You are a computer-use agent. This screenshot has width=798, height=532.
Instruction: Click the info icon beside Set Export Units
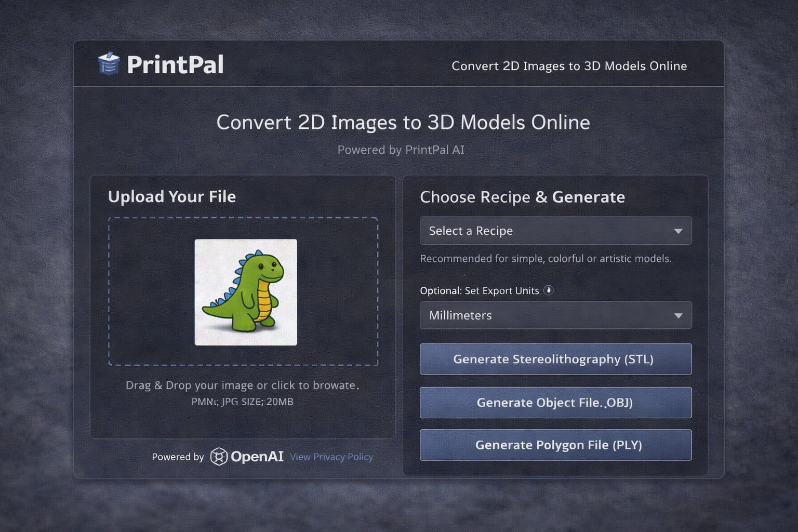[x=548, y=290]
